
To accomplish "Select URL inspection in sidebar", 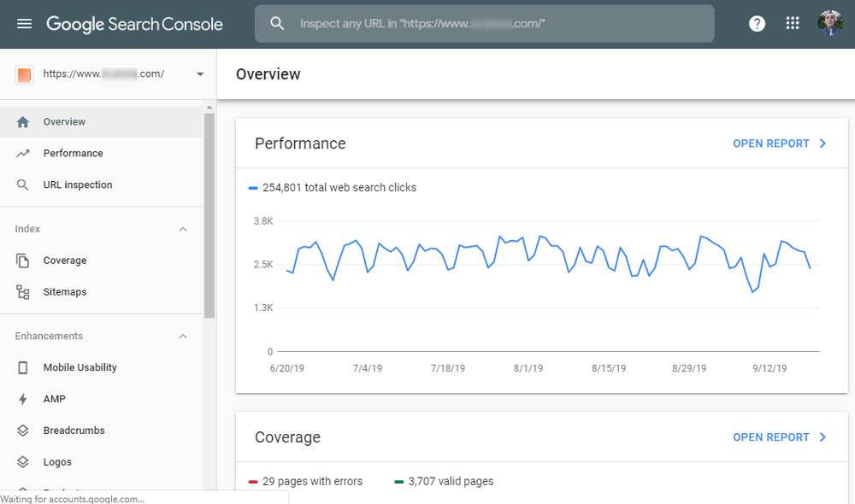I will (x=102, y=185).
